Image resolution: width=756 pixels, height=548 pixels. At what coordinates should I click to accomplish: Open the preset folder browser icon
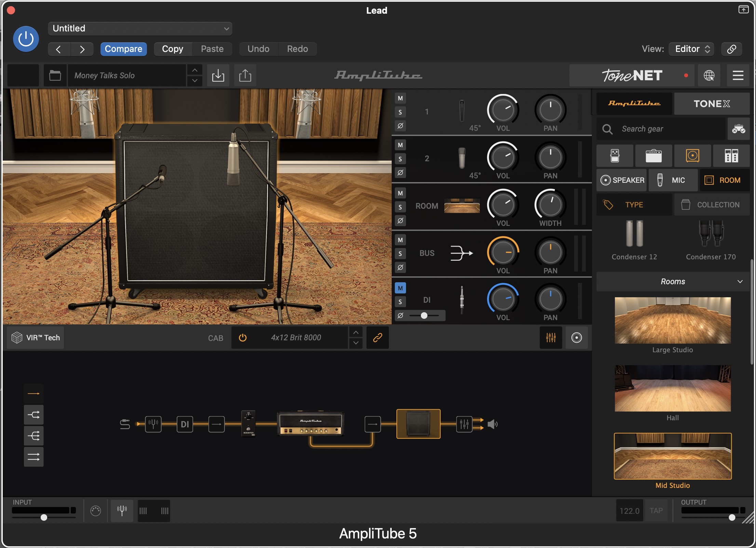55,75
